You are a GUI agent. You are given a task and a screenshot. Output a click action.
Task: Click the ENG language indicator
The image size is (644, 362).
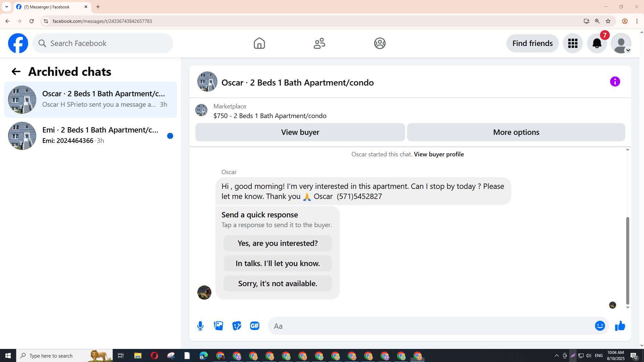[x=599, y=356]
